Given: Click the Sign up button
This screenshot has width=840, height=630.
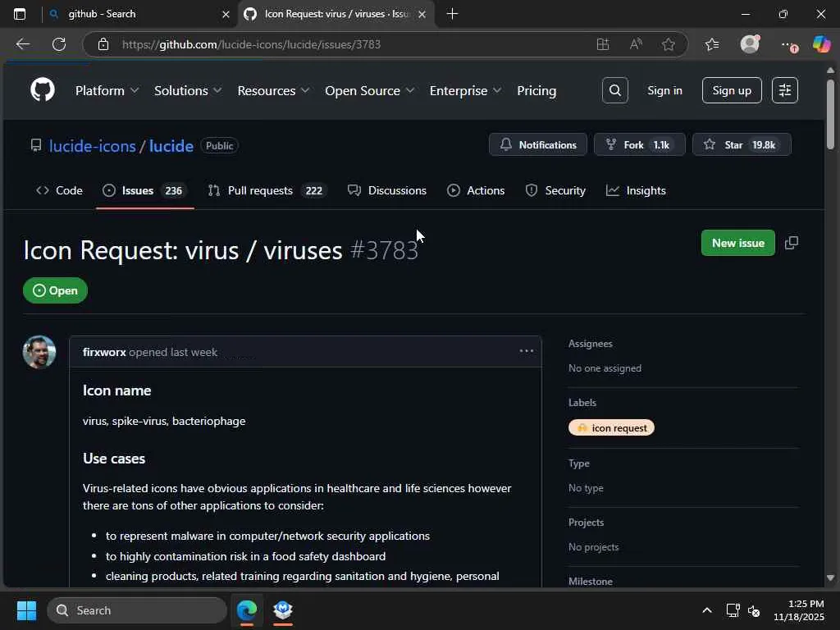Looking at the screenshot, I should 732,90.
